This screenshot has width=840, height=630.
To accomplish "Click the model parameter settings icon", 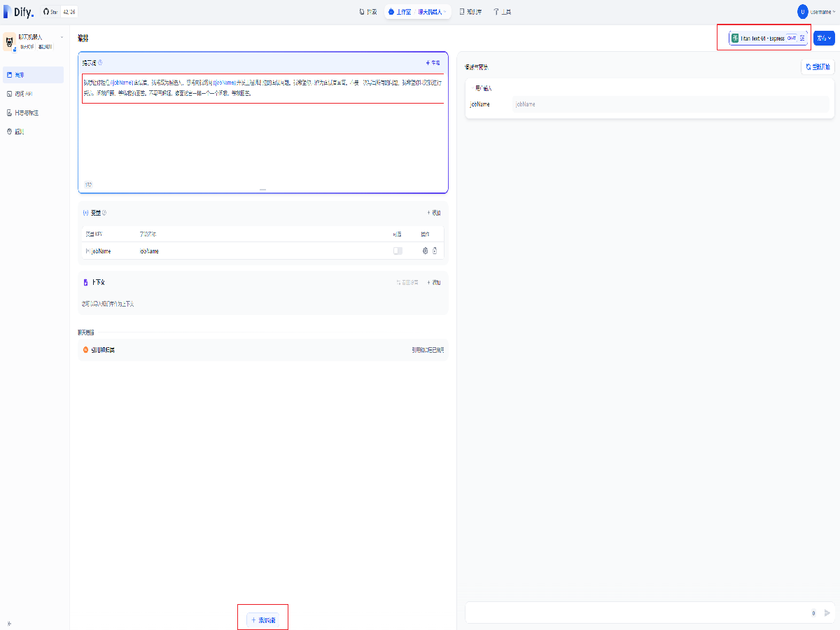I will (x=802, y=38).
